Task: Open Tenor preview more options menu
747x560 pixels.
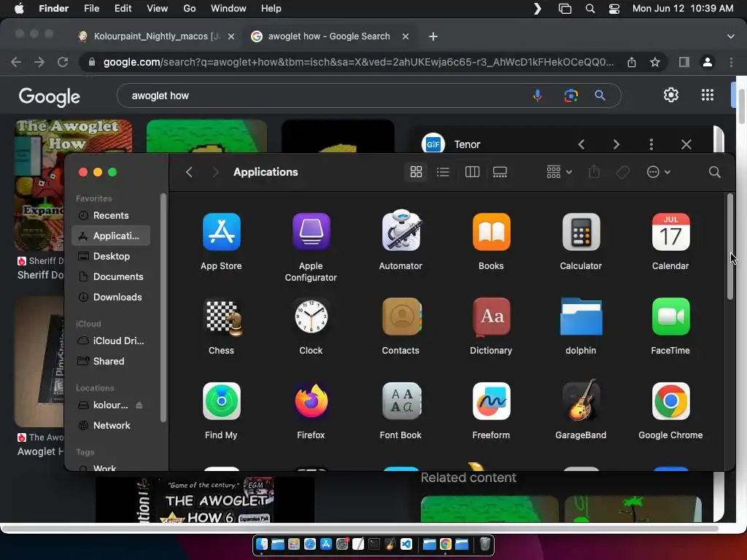Action: pyautogui.click(x=651, y=144)
